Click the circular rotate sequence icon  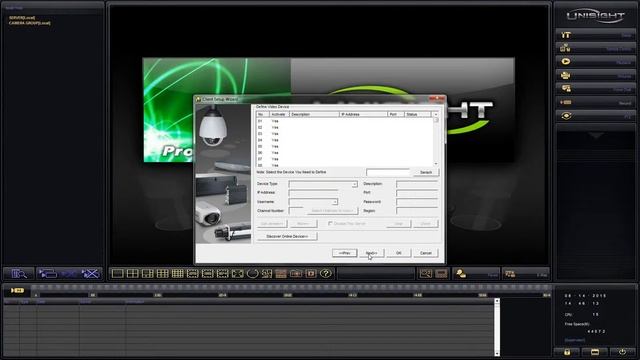tap(252, 273)
